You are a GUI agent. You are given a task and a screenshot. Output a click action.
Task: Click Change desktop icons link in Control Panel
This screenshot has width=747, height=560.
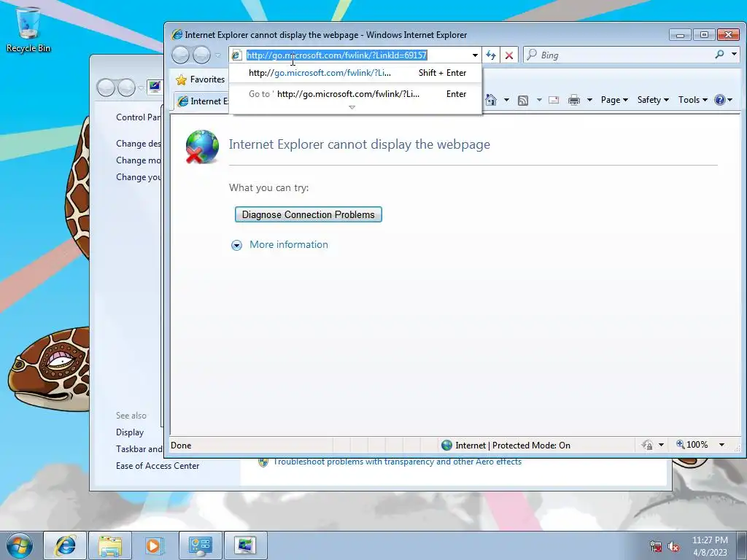pyautogui.click(x=138, y=144)
